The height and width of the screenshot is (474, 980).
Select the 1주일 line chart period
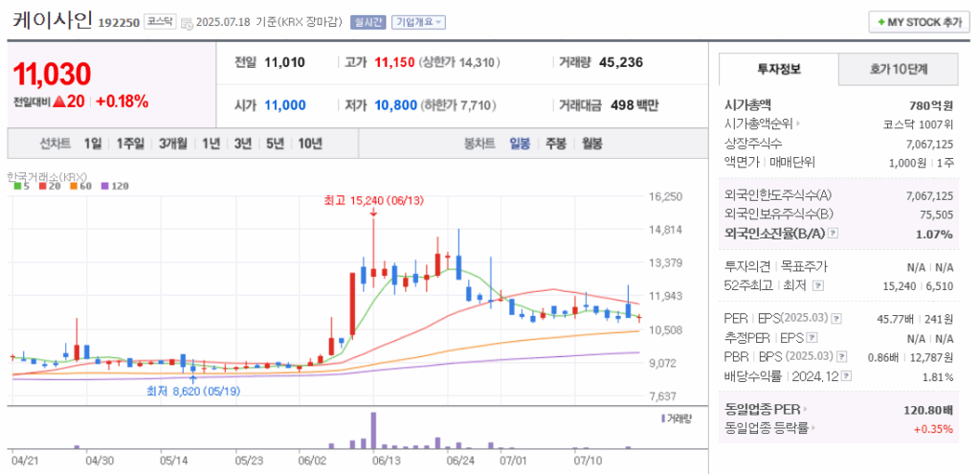[130, 144]
